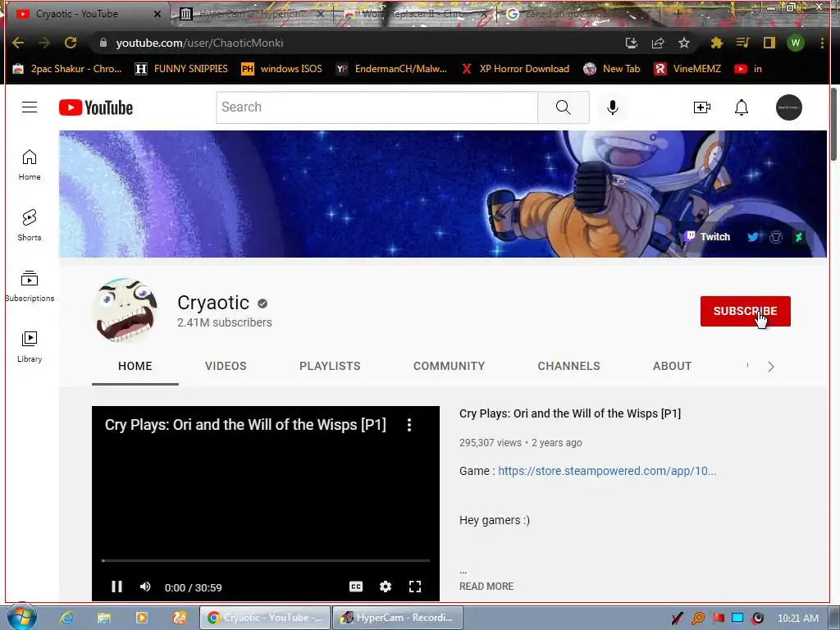The height and width of the screenshot is (630, 840).
Task: Open the YouTube hamburger guide menu
Action: (30, 107)
